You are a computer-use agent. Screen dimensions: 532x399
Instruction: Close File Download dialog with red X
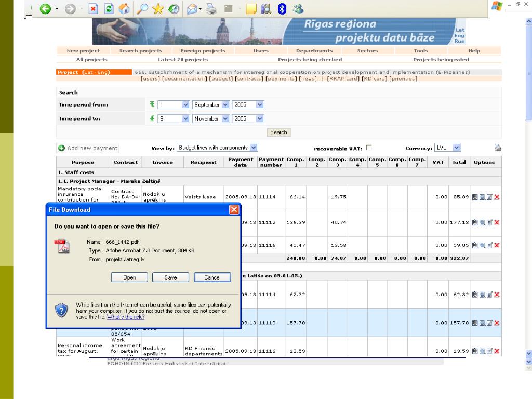click(234, 210)
